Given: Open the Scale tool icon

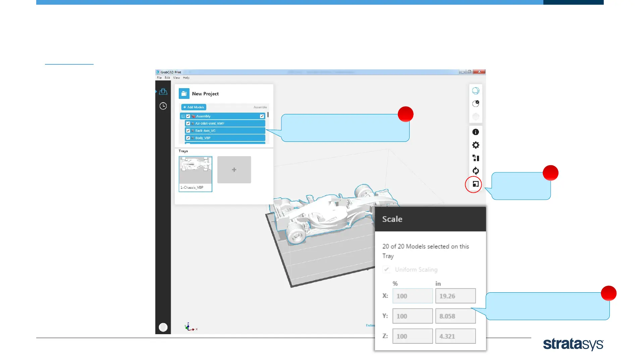Looking at the screenshot, I should point(475,184).
